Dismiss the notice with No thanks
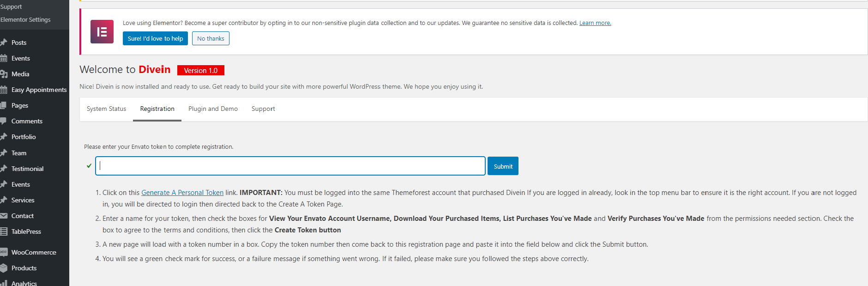The height and width of the screenshot is (286, 868). [x=211, y=39]
